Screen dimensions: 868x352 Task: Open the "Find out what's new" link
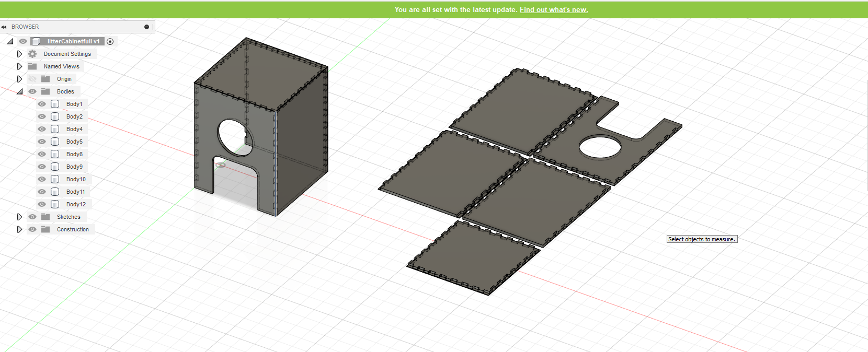coord(554,9)
